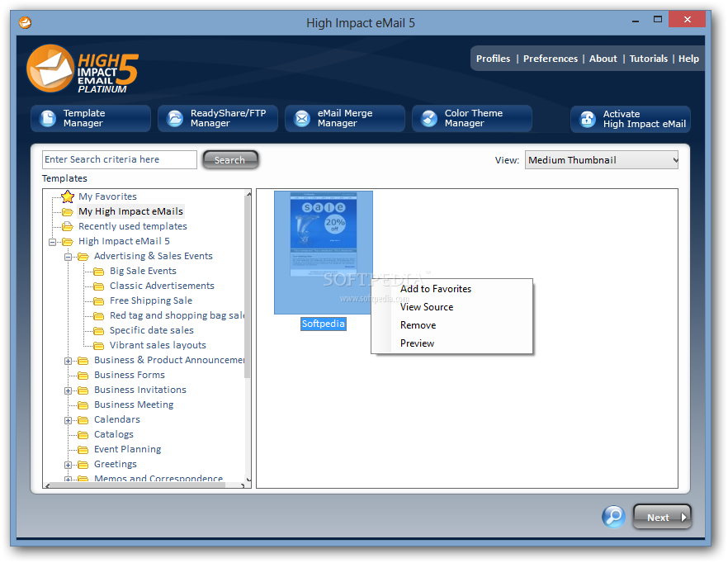Select Red tag and shopping bag sales

coord(177,315)
